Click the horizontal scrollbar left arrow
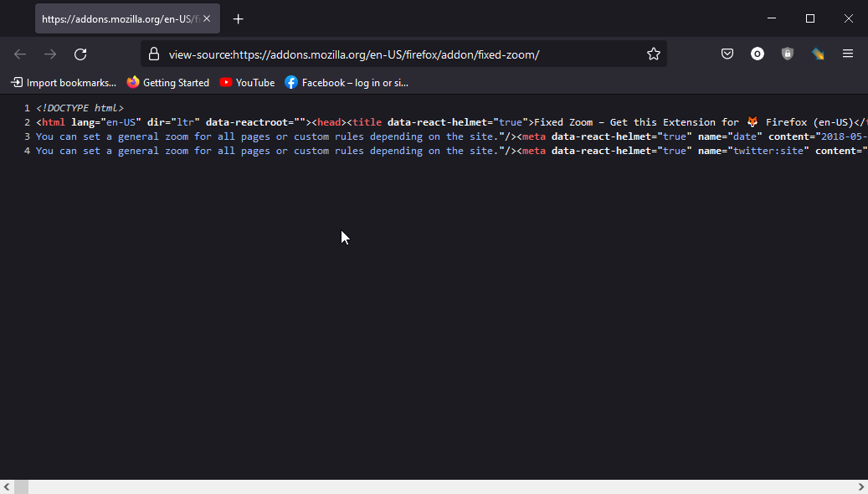 [x=7, y=487]
